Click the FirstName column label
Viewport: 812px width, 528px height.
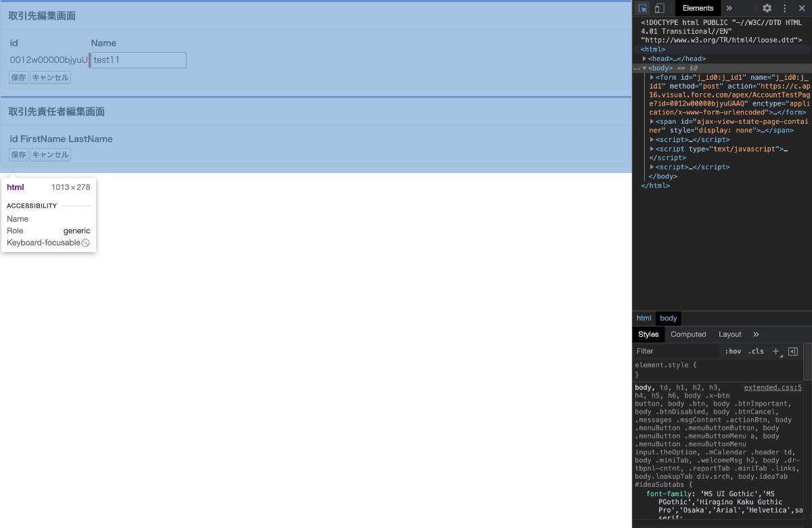(43, 139)
